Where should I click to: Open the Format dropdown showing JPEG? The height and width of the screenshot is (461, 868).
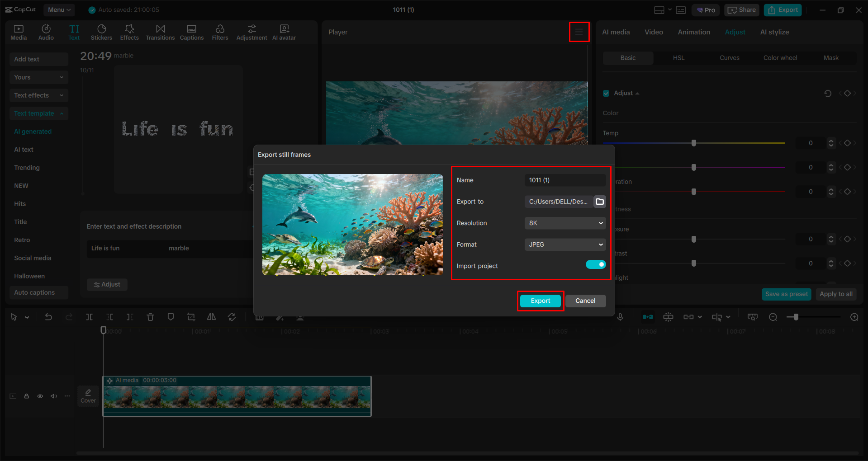[x=564, y=244]
